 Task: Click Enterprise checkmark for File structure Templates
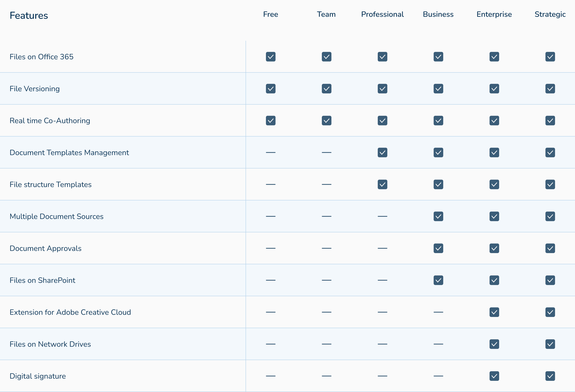[494, 184]
